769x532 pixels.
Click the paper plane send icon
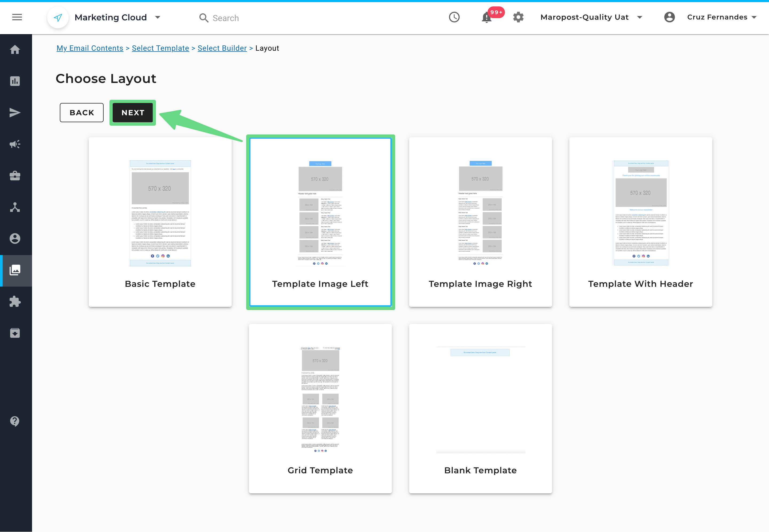(x=15, y=113)
